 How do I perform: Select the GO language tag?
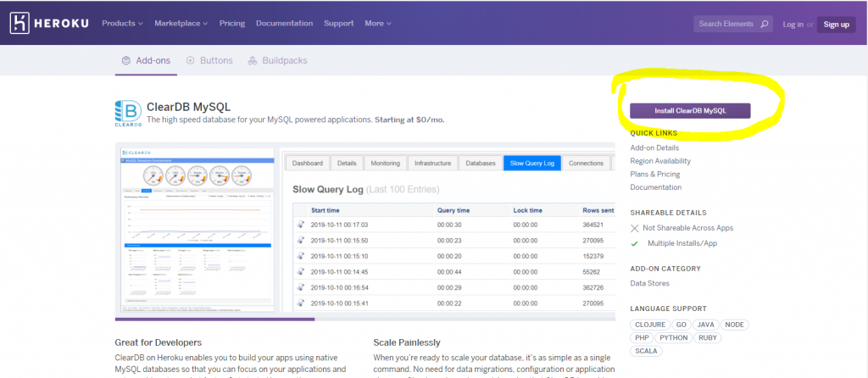pyautogui.click(x=681, y=325)
